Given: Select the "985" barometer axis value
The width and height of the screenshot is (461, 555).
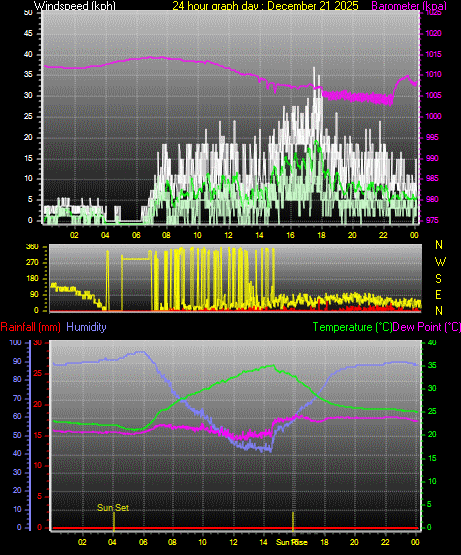Looking at the screenshot, I should pos(432,178).
